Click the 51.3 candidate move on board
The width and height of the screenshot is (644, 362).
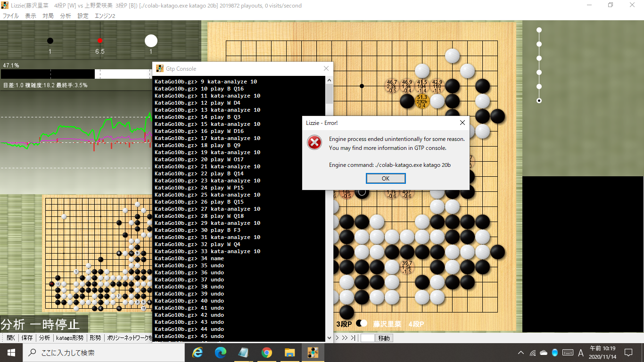[421, 101]
